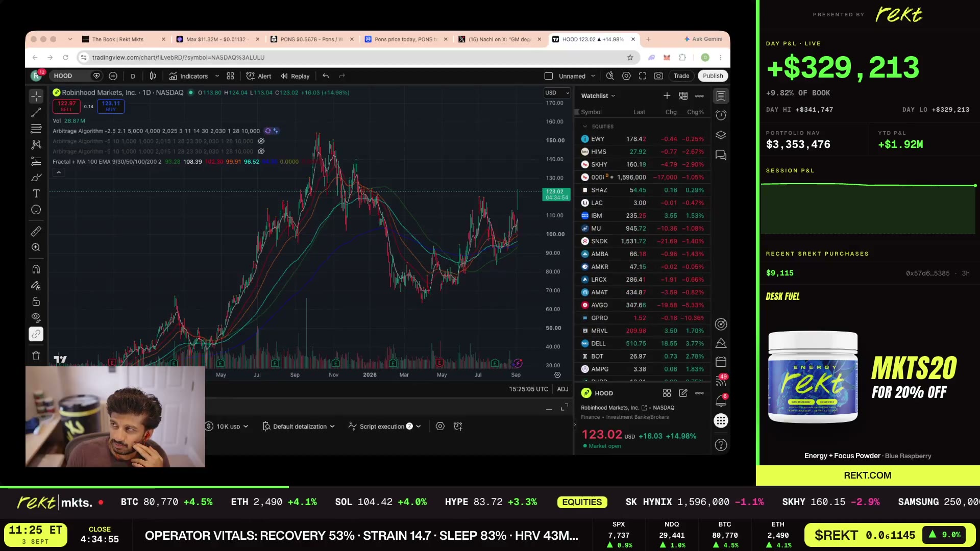Viewport: 980px width, 551px height.
Task: Open chart settings gear in top toolbar
Action: (x=626, y=76)
